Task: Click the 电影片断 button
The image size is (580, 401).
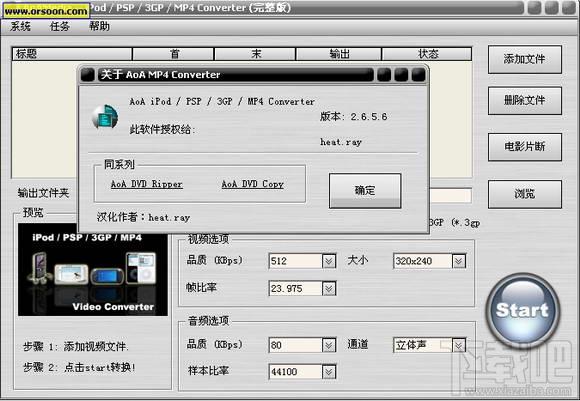Action: pyautogui.click(x=525, y=147)
